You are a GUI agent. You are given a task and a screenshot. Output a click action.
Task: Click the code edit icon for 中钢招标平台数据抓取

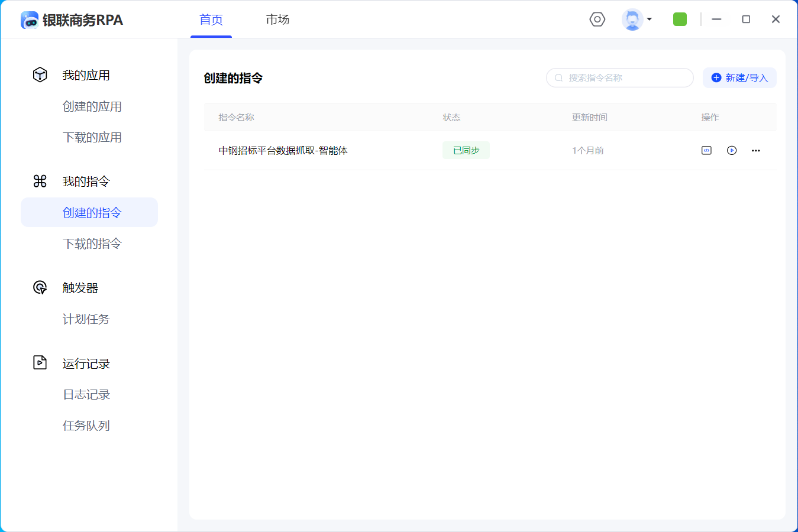706,150
